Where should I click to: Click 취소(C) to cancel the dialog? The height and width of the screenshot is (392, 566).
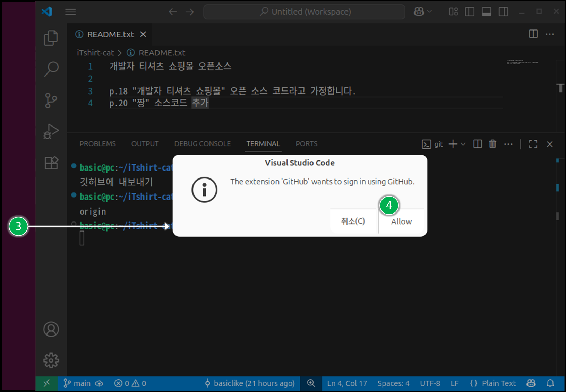coord(353,221)
